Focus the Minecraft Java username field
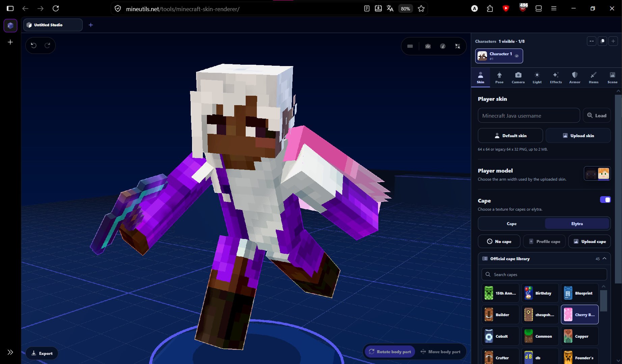The height and width of the screenshot is (364, 622). coord(529,115)
